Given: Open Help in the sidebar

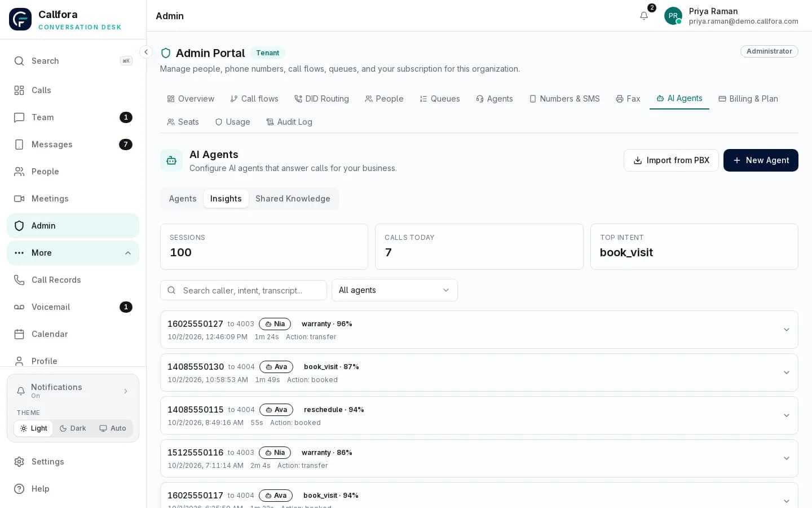Looking at the screenshot, I should tap(73, 489).
